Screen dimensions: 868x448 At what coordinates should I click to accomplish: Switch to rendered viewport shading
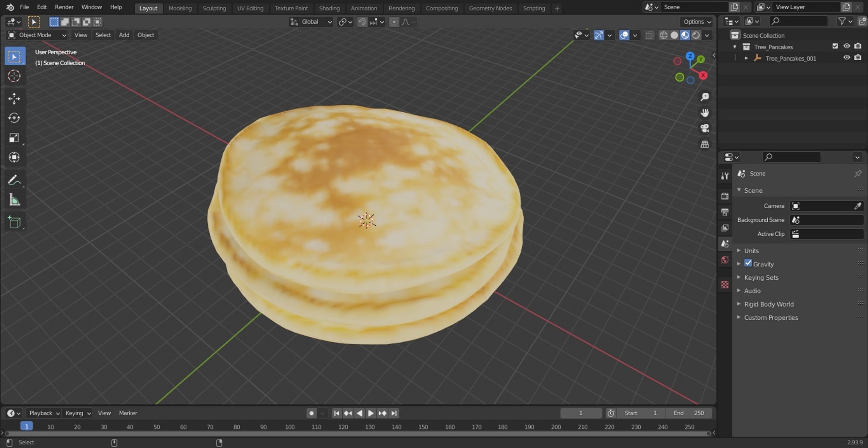696,35
